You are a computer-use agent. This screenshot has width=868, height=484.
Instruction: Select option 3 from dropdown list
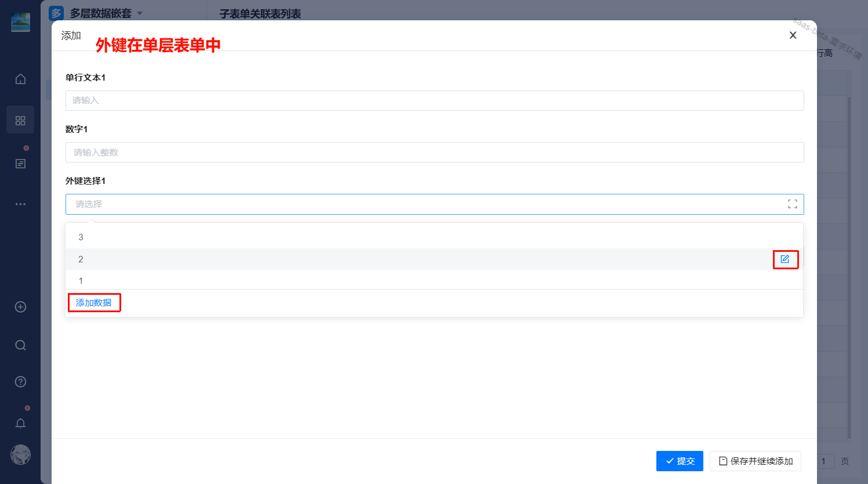pyautogui.click(x=81, y=237)
